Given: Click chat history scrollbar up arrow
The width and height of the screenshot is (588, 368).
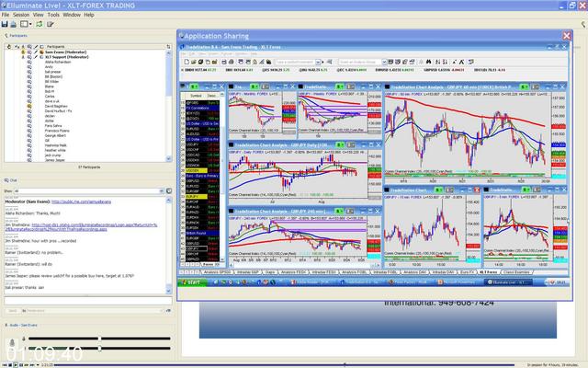Looking at the screenshot, I should pos(168,201).
